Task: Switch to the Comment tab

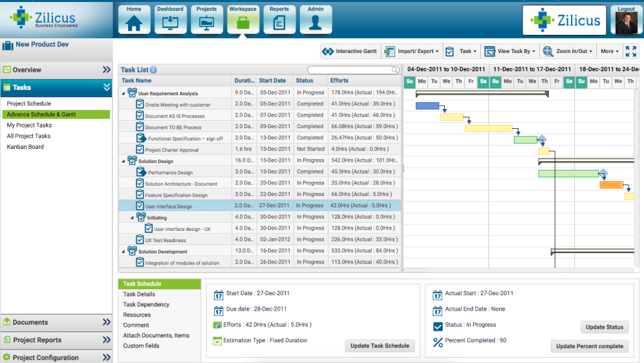Action: click(136, 325)
